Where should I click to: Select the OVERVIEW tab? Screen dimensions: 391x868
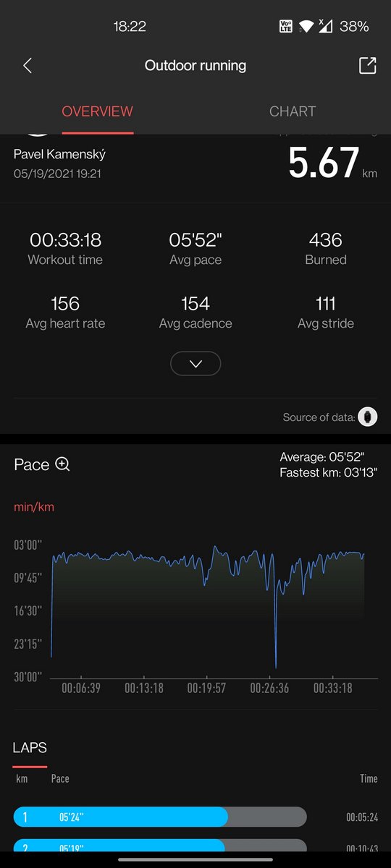click(x=98, y=111)
